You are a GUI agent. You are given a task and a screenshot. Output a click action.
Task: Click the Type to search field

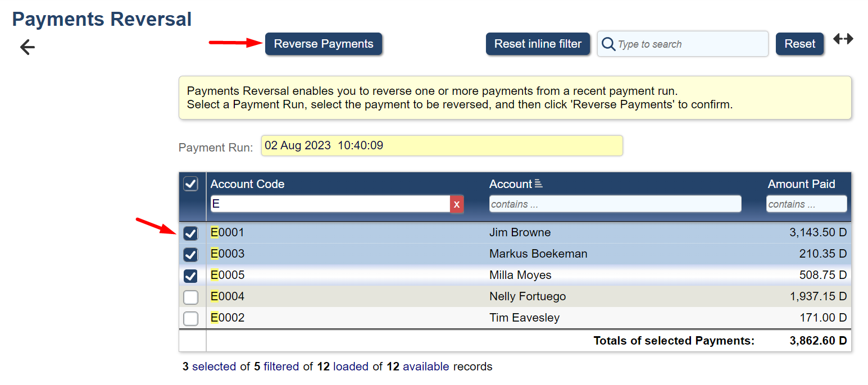(x=690, y=44)
